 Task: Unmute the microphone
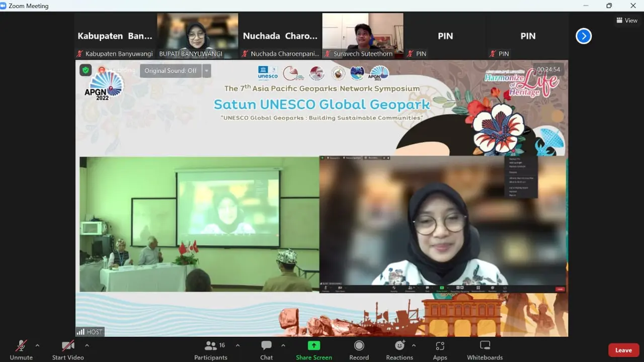[21, 350]
